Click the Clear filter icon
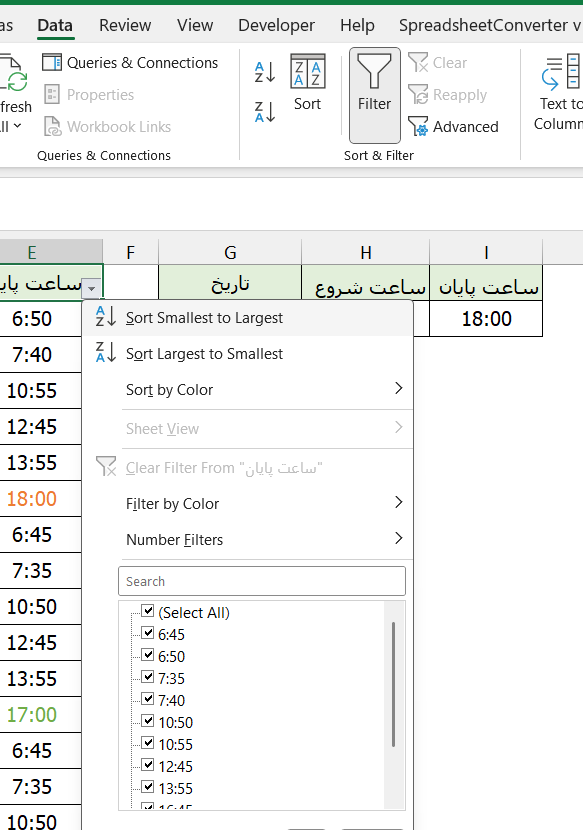This screenshot has width=583, height=830. tap(418, 62)
